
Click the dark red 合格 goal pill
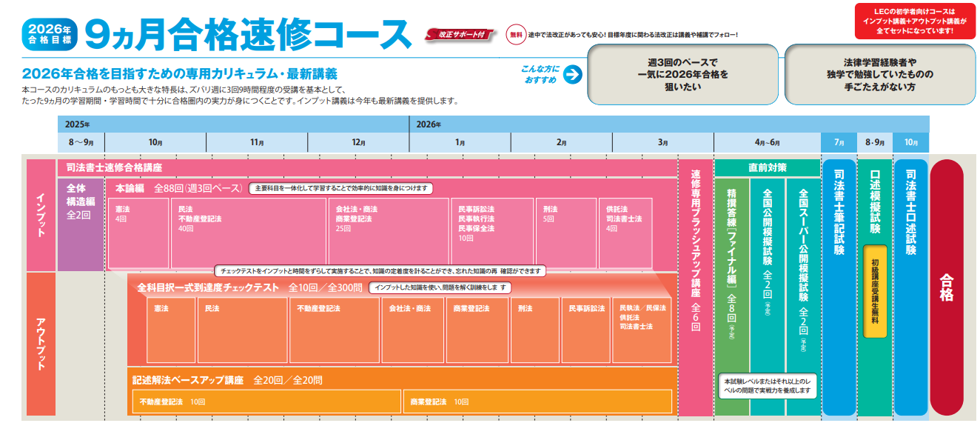click(x=946, y=287)
